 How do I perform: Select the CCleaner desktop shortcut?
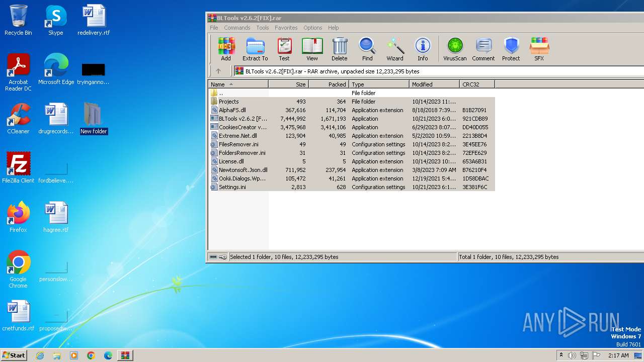[18, 119]
